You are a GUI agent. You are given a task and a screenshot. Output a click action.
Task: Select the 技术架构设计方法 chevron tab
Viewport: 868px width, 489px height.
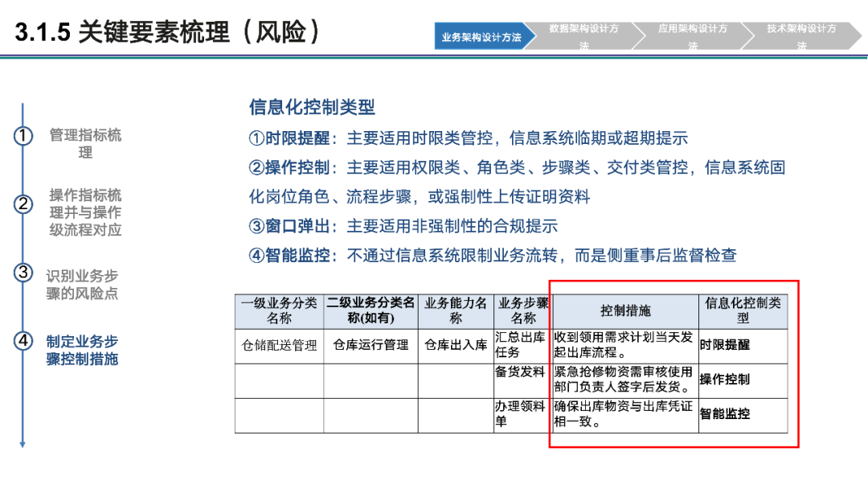[x=801, y=36]
